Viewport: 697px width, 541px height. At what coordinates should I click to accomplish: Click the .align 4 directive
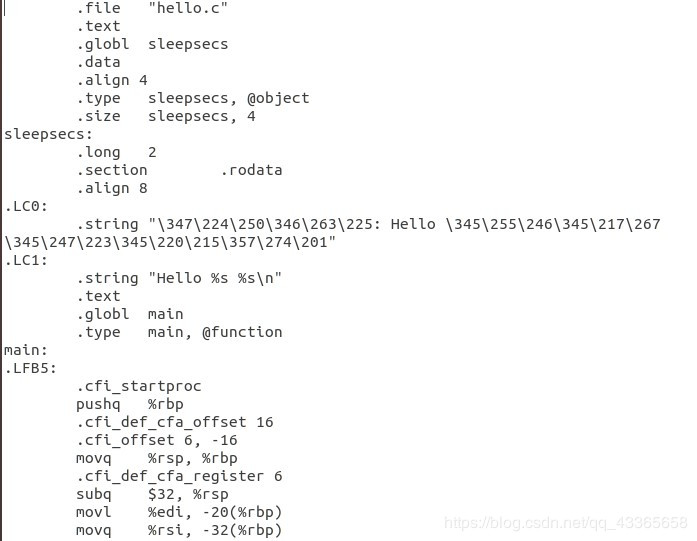[112, 80]
